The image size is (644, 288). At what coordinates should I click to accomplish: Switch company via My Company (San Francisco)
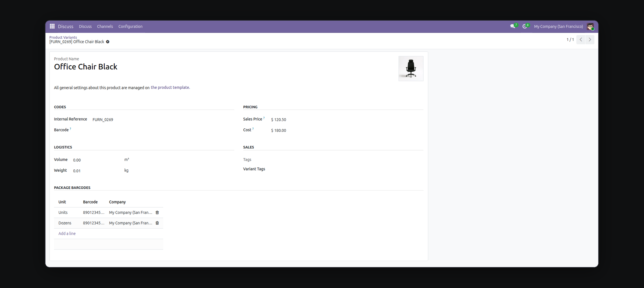(x=558, y=26)
